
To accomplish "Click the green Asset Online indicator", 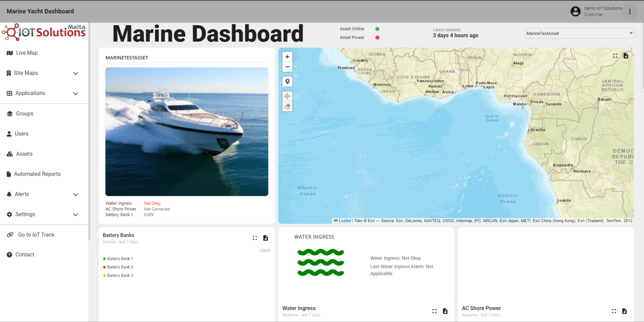I will [x=377, y=29].
